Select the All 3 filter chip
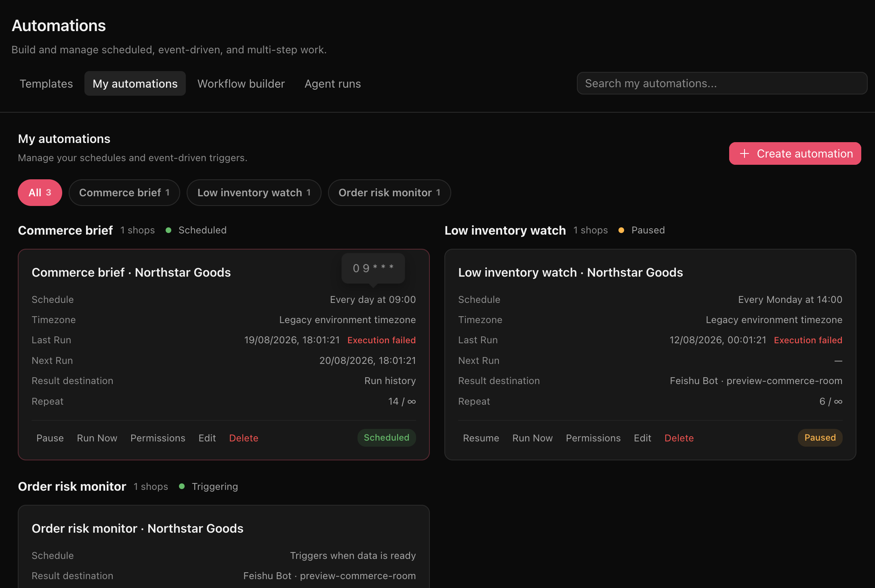The width and height of the screenshot is (875, 588). (x=40, y=193)
